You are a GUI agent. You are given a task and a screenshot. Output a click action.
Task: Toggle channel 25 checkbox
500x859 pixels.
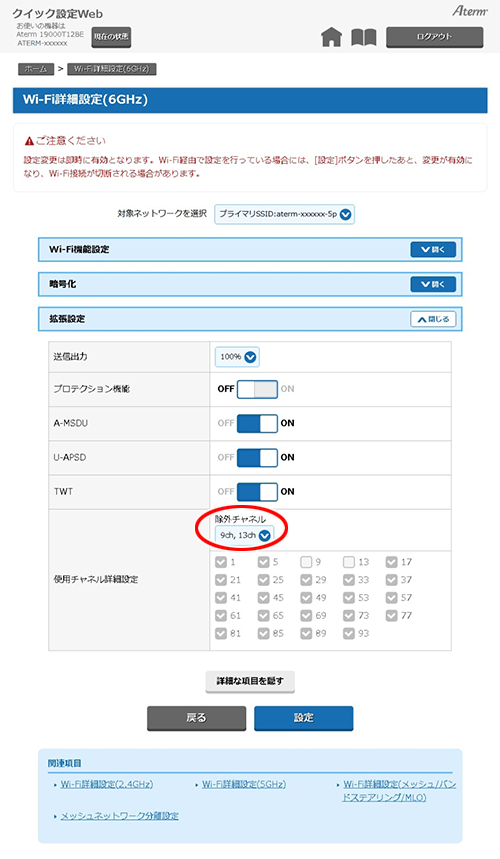click(x=263, y=580)
